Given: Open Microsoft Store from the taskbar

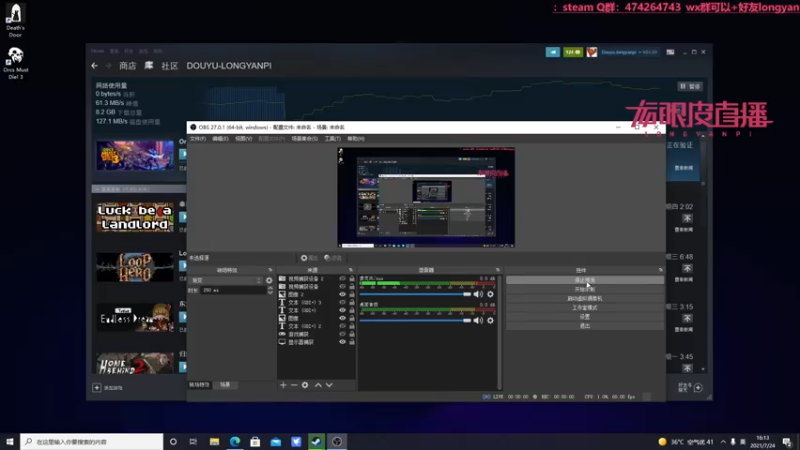Looking at the screenshot, I should [255, 441].
